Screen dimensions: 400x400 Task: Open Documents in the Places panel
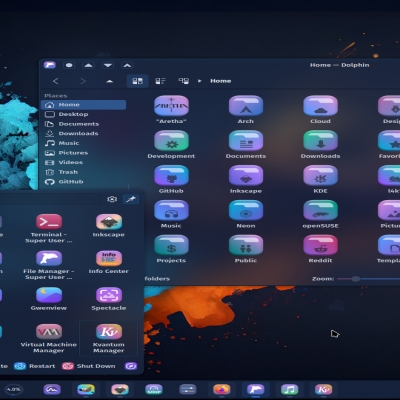[x=83, y=124]
